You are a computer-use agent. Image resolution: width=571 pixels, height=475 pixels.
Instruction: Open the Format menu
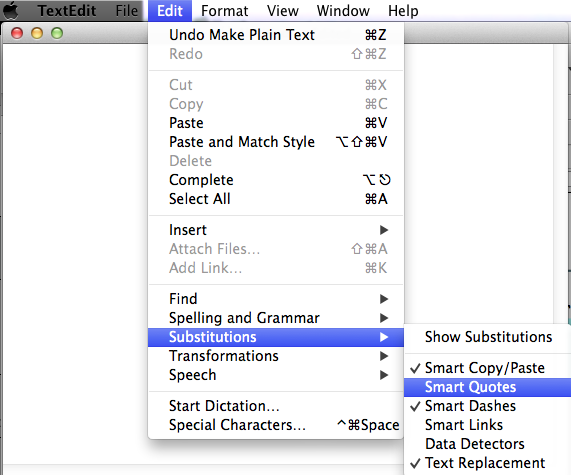tap(224, 11)
